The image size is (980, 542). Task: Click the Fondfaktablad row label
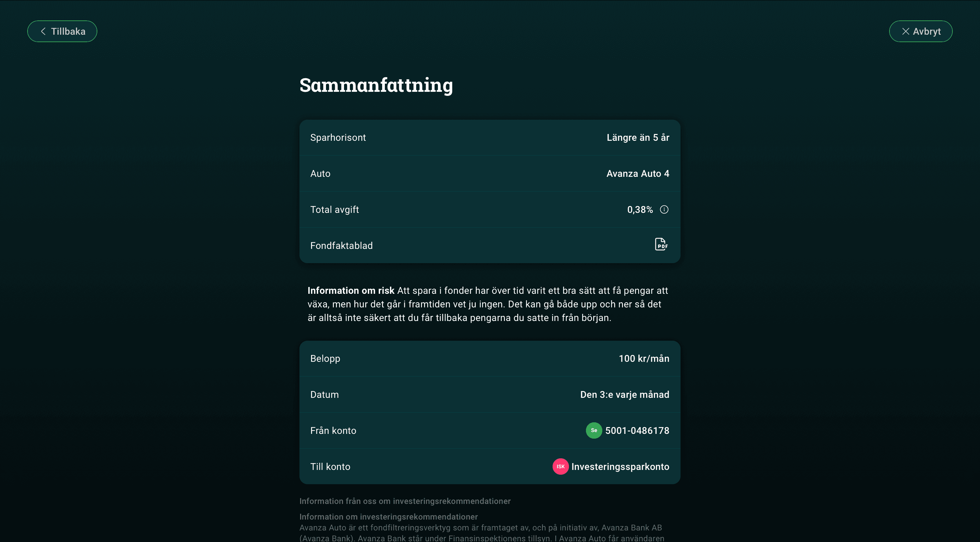click(341, 245)
